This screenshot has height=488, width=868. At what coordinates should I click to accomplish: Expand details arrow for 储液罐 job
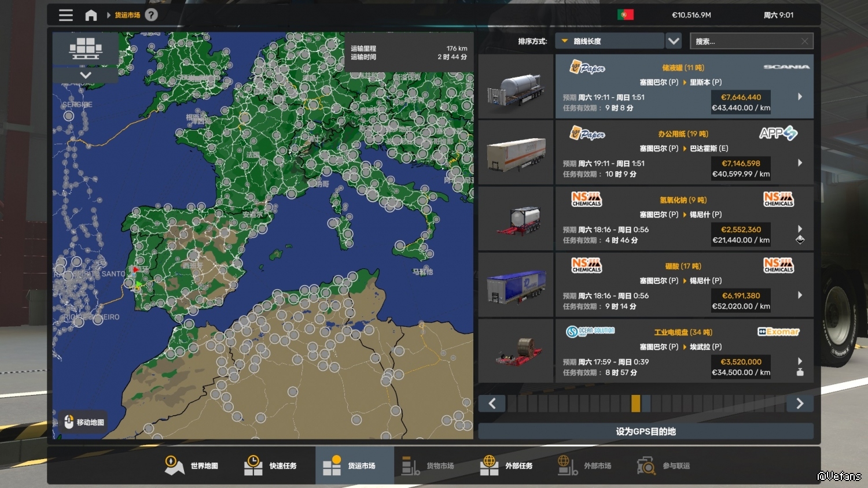coord(800,97)
